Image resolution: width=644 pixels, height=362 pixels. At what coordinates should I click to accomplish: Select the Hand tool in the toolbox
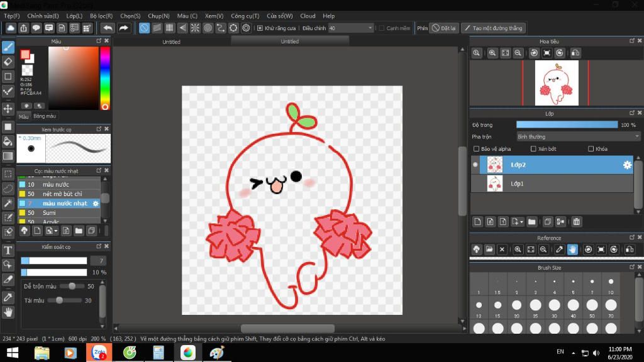(8, 312)
